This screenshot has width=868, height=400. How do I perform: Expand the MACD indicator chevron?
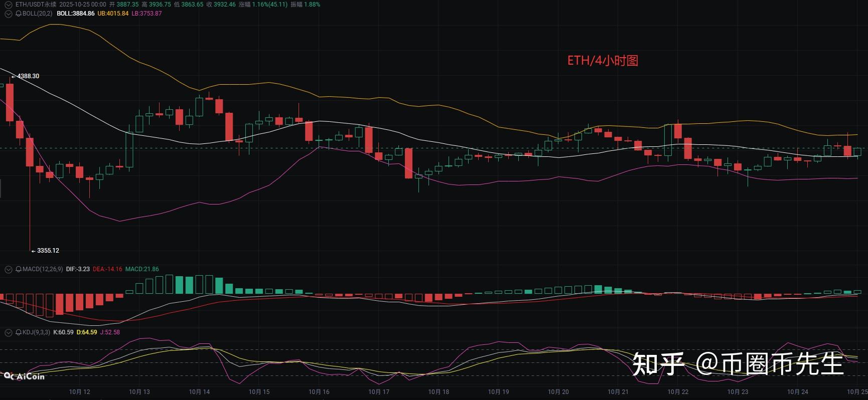pos(8,269)
